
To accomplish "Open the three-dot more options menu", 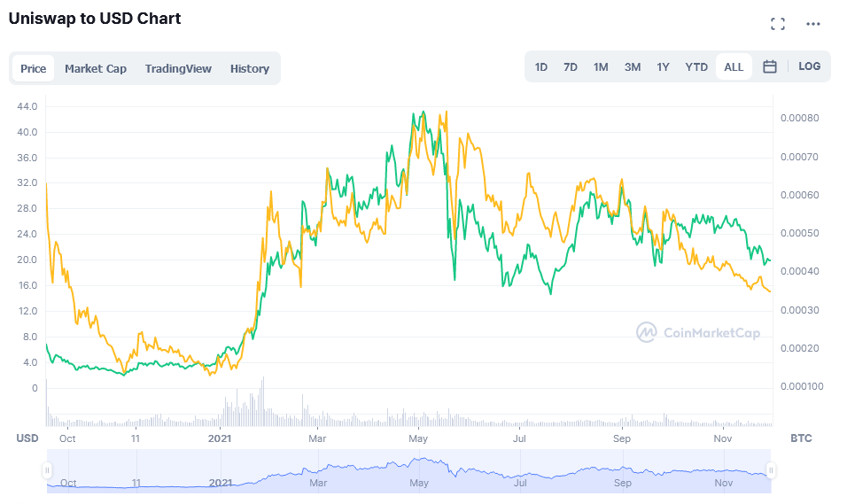I will click(813, 24).
